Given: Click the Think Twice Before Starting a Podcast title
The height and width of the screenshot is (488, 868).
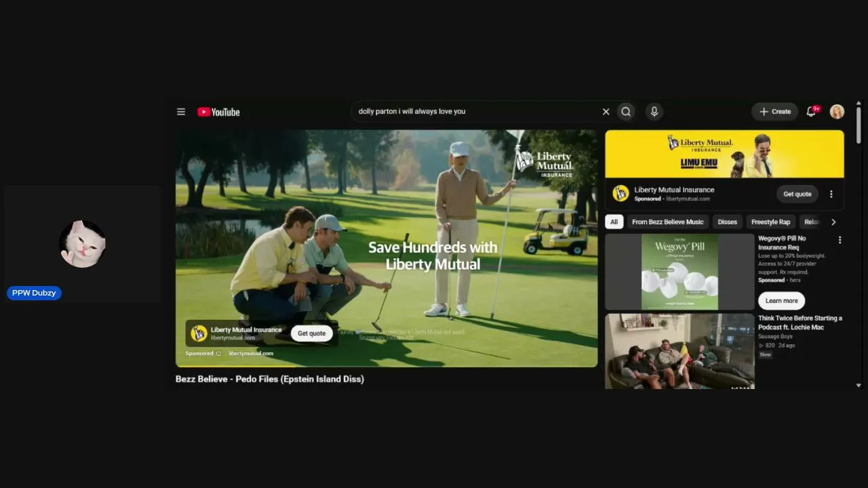Looking at the screenshot, I should 800,323.
